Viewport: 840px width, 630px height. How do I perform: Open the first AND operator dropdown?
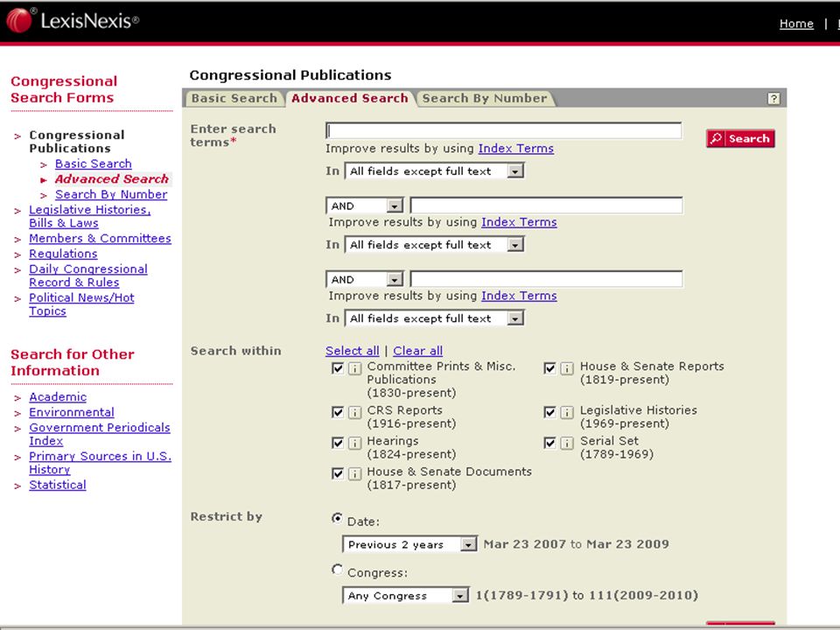[364, 206]
